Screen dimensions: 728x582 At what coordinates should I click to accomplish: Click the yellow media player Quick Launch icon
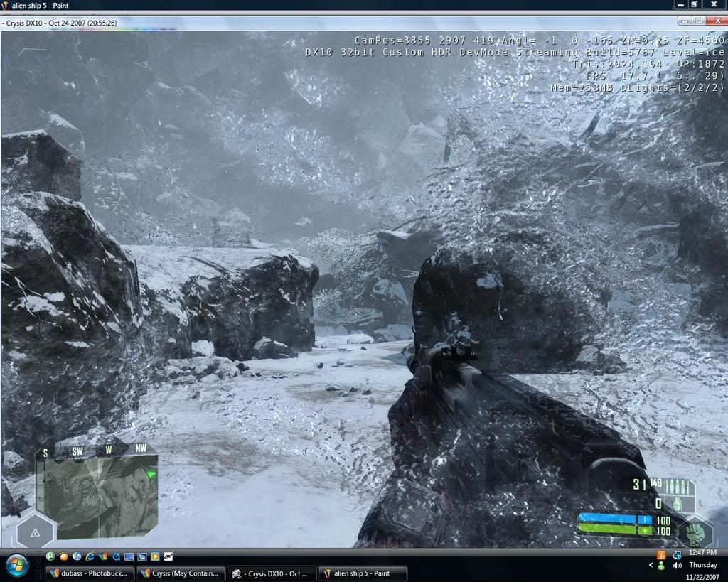tap(155, 556)
